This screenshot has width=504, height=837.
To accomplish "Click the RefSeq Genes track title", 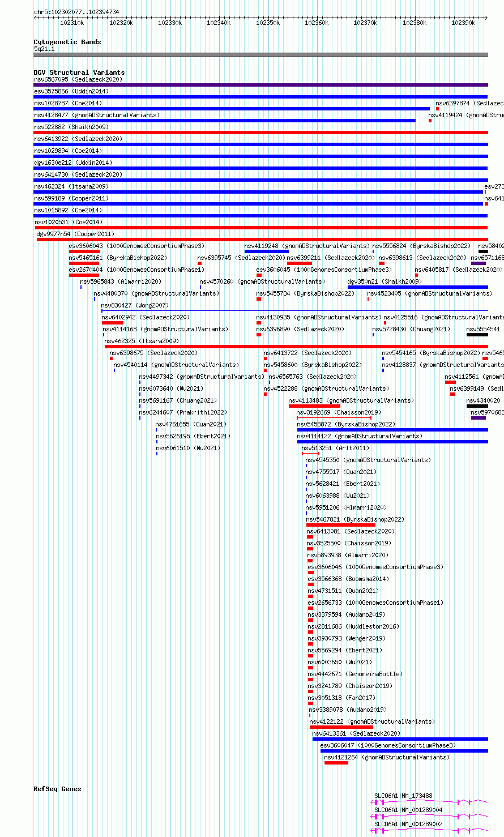I will tap(57, 789).
